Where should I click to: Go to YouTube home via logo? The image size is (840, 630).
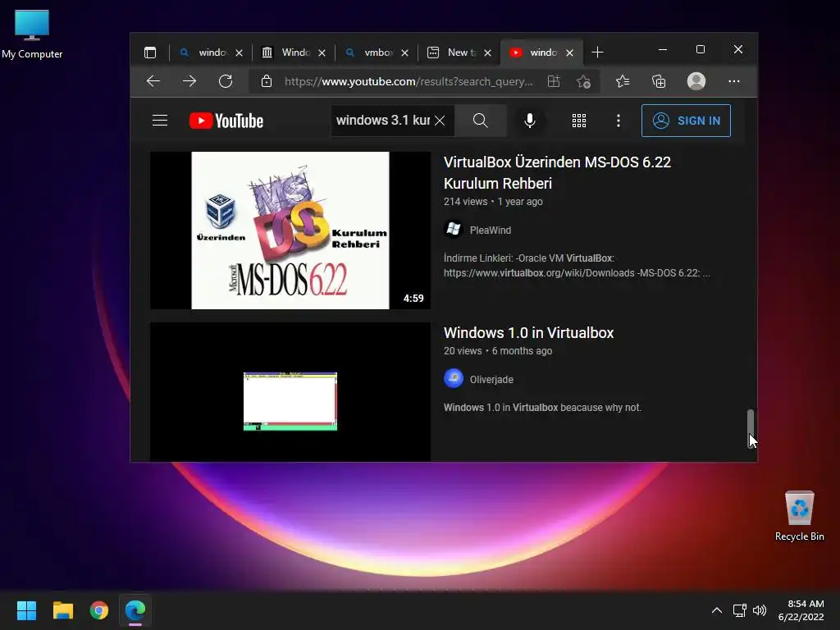pos(226,121)
